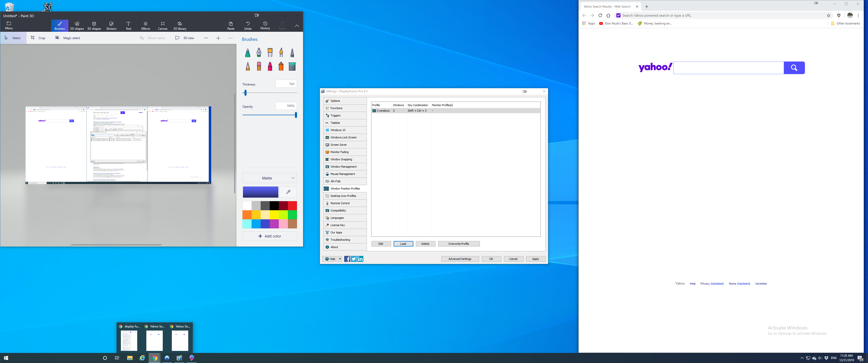Click the Thickness slider handle
The image size is (868, 363).
245,93
